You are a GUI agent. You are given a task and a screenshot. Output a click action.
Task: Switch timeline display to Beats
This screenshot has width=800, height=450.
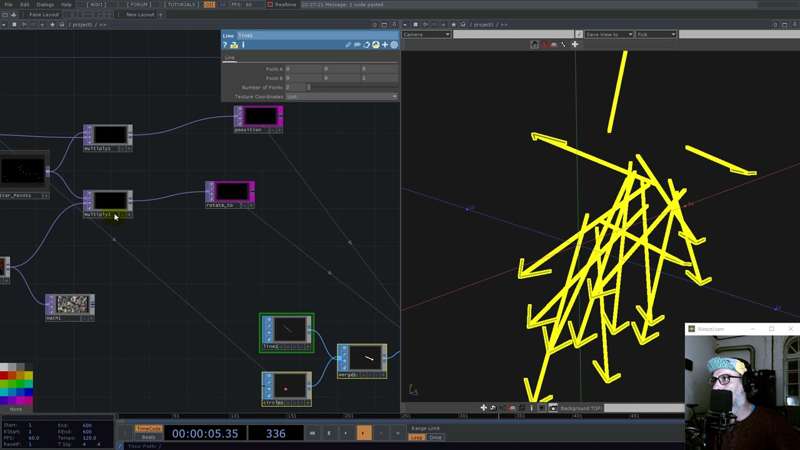pyautogui.click(x=148, y=437)
